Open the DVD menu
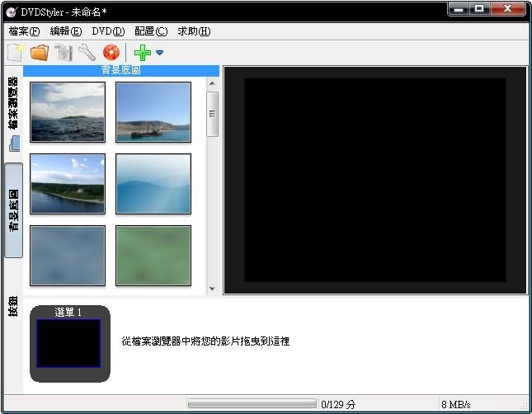Screen dimensions: 532x414 (108, 31)
